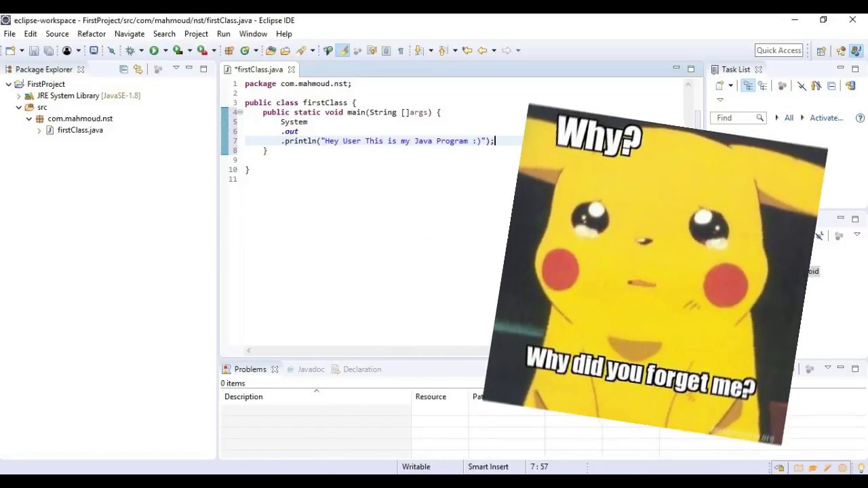Open Task List view menu triangle
Screen dimensions: 868x488
point(720,100)
